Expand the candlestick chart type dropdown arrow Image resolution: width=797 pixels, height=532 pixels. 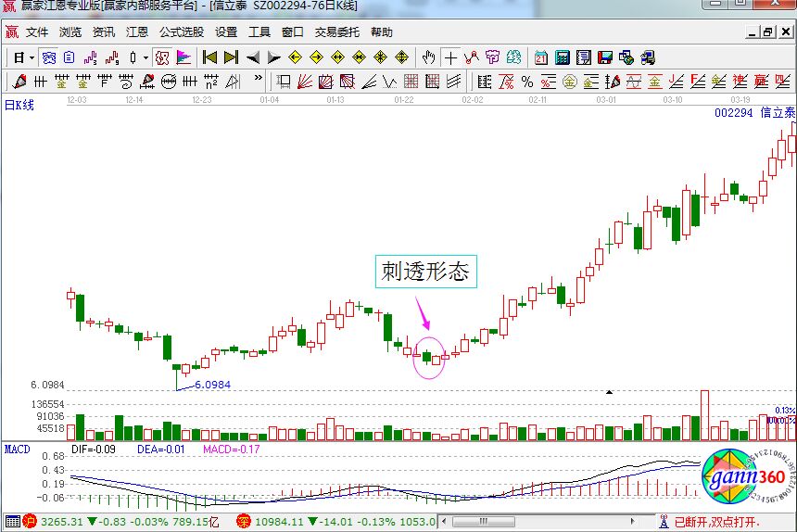pos(145,57)
